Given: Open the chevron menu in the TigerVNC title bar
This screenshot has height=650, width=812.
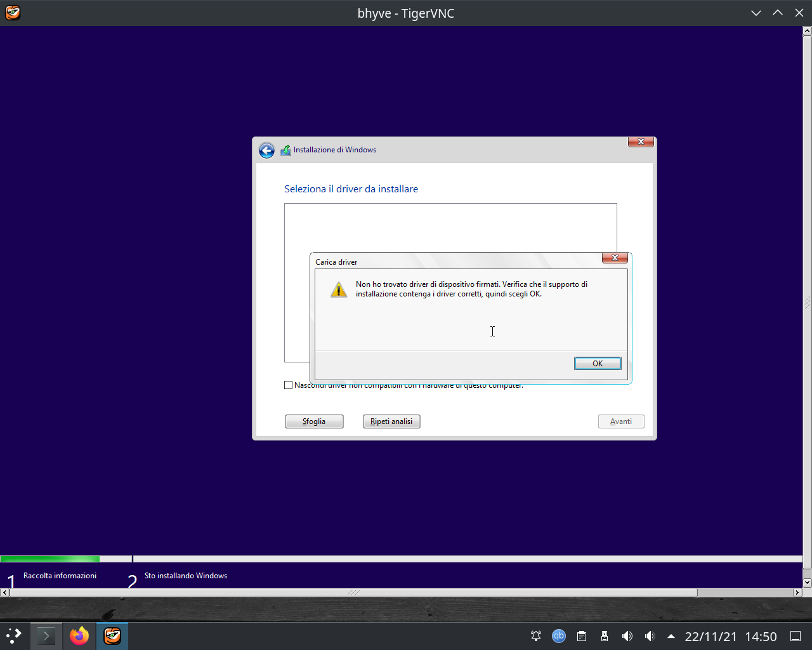Looking at the screenshot, I should 756,13.
